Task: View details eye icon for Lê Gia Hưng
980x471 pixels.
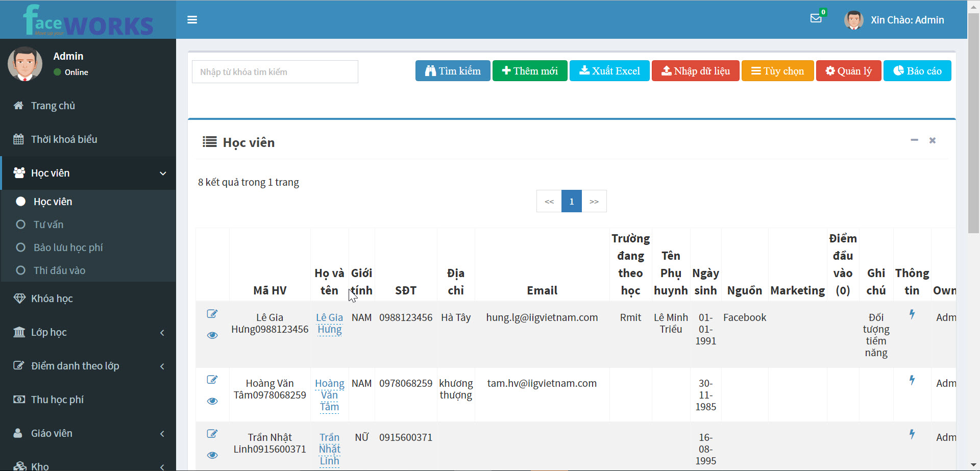Action: click(212, 335)
